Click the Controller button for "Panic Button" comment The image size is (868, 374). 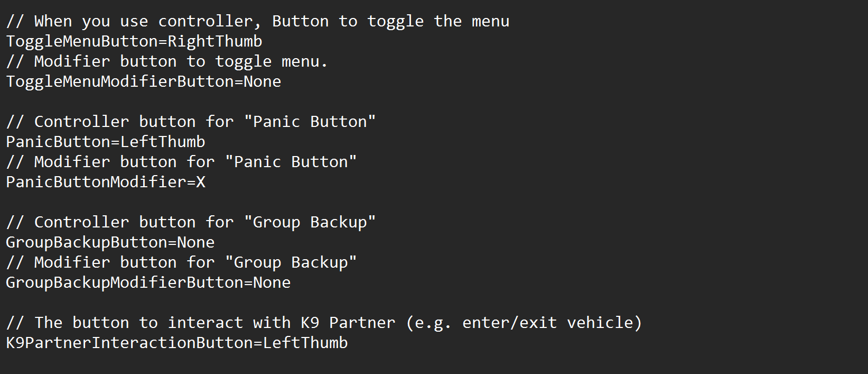pyautogui.click(x=191, y=122)
